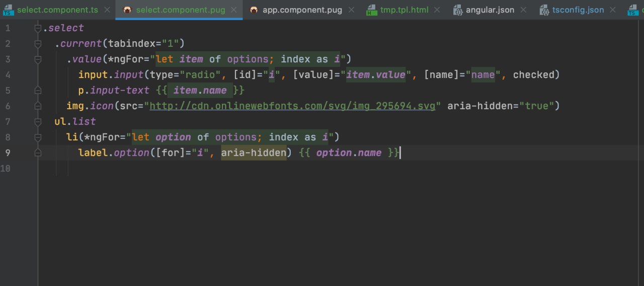Screen dimensions: 644x286
Task: Click 'p.input-text' on line 5
Action: click(x=114, y=90)
